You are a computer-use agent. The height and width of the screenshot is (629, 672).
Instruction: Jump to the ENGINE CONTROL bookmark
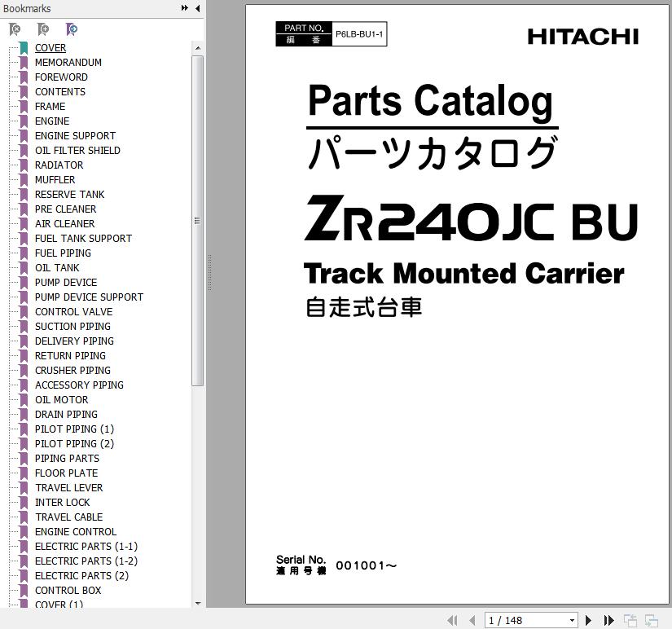(x=76, y=532)
